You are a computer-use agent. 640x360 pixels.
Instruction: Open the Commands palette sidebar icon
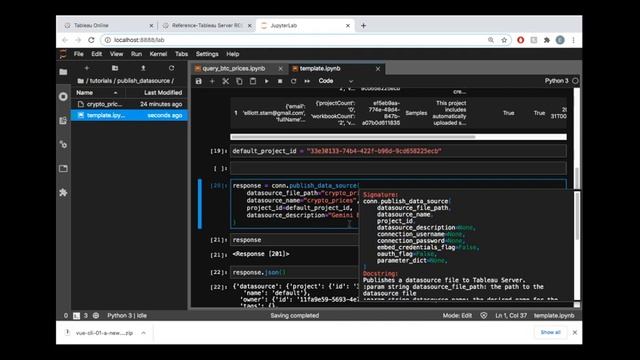pyautogui.click(x=63, y=120)
